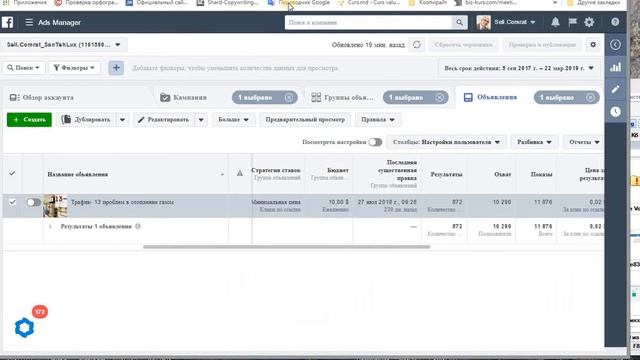Click the table horizontal scrollbar
The image size is (640, 360).
click(287, 247)
